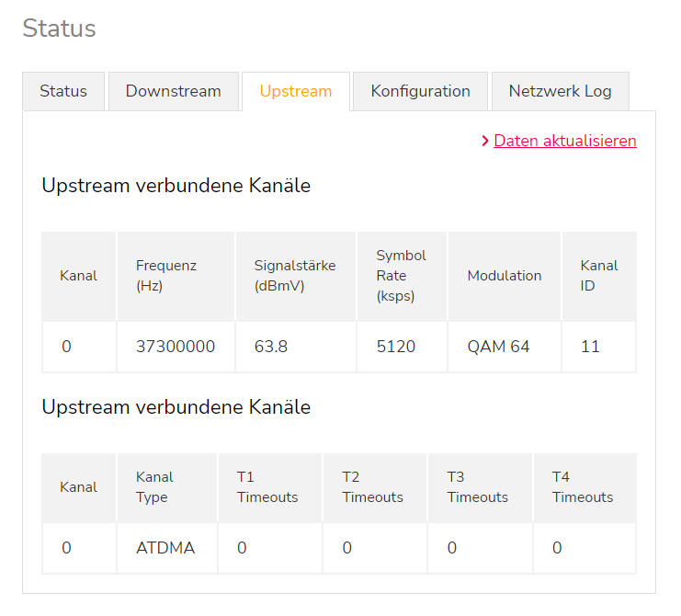The width and height of the screenshot is (681, 616).
Task: Click the Modulation column header
Action: click(504, 276)
